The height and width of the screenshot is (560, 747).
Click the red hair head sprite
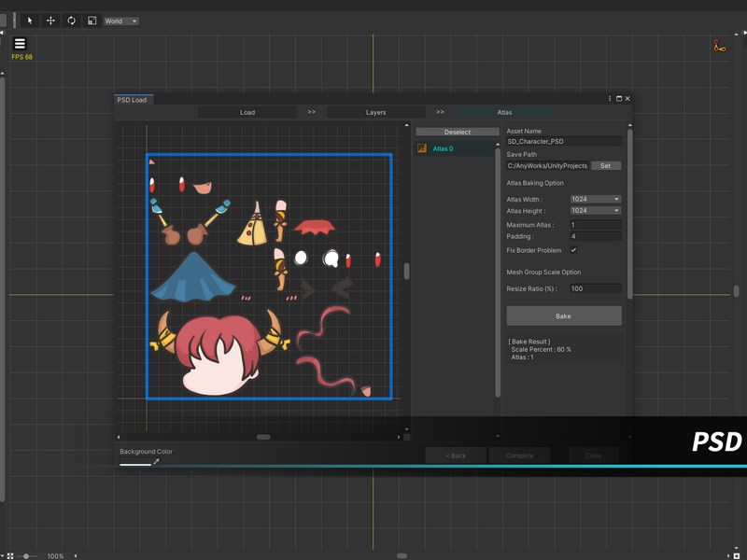pyautogui.click(x=220, y=354)
